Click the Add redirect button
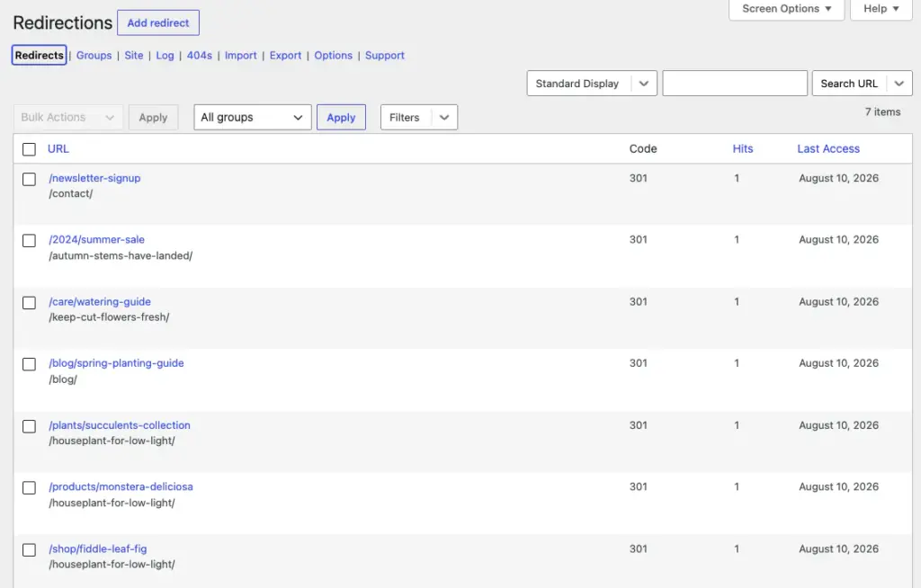Image resolution: width=921 pixels, height=588 pixels. [x=158, y=22]
